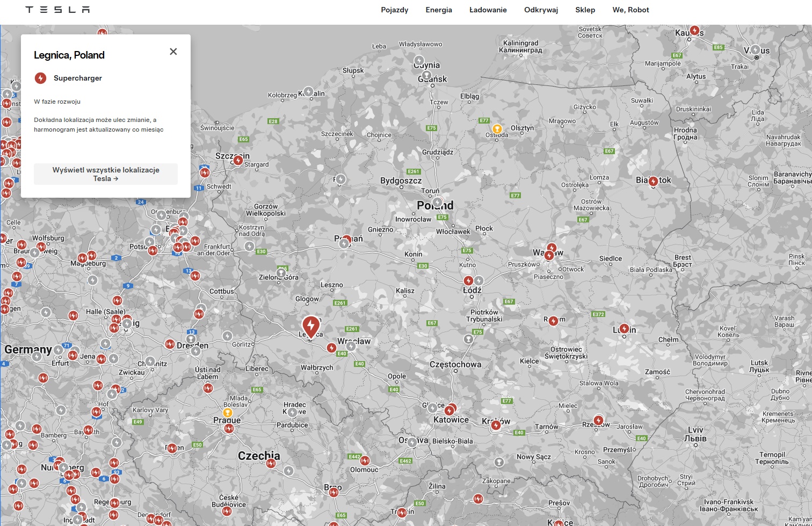The image size is (812, 526).
Task: Select the gray pin at Gdynia
Action: click(419, 60)
